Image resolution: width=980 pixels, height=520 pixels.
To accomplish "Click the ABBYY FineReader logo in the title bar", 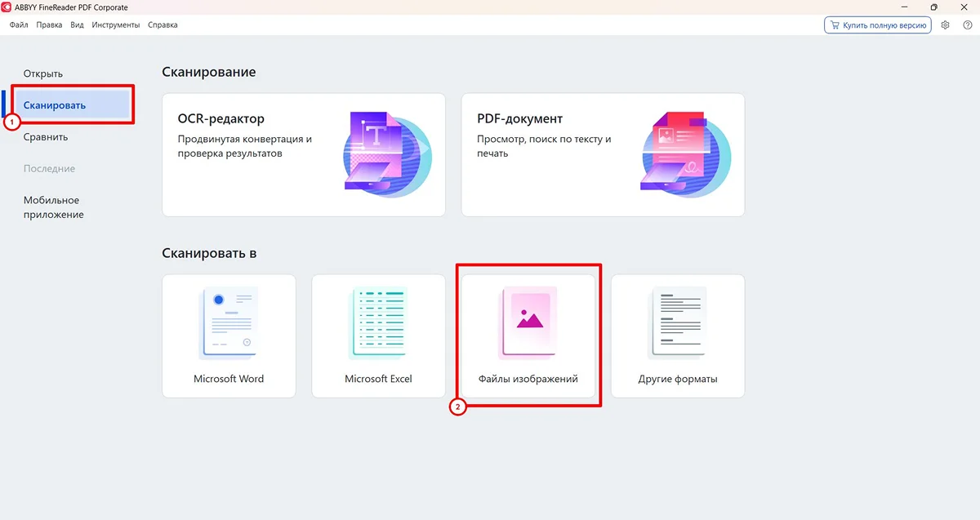I will pyautogui.click(x=7, y=7).
